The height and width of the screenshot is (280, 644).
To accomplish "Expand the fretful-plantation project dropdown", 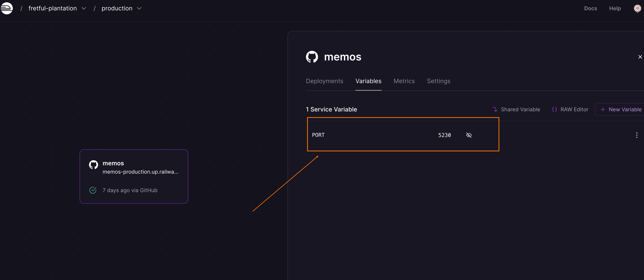I will 84,9.
